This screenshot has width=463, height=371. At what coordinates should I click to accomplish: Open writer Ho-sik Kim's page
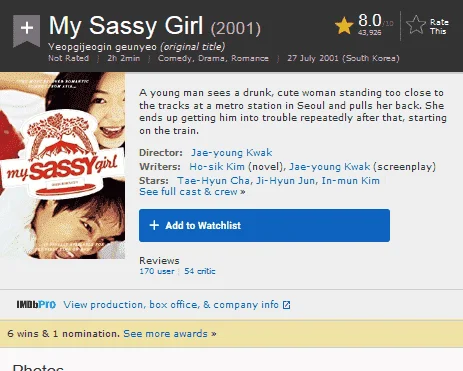(x=217, y=167)
